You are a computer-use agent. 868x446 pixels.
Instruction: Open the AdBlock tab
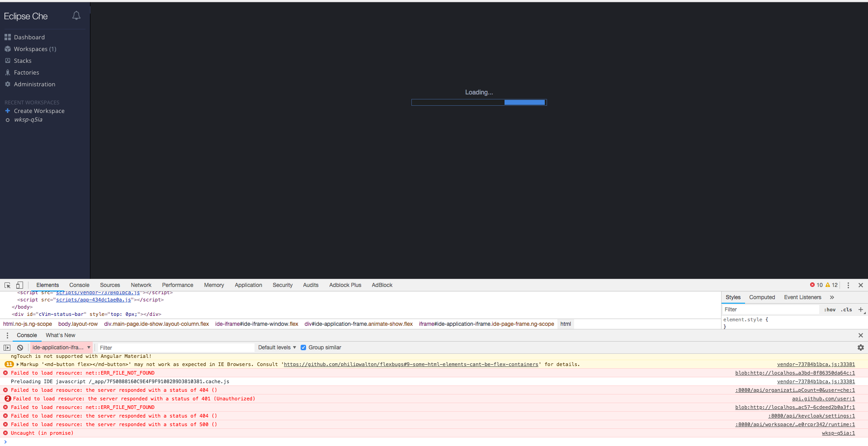382,285
